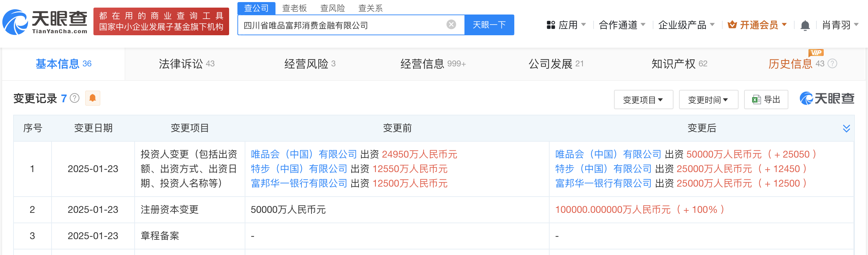Expand the 企业级产品 menu
This screenshot has height=255, width=868.
pos(686,25)
